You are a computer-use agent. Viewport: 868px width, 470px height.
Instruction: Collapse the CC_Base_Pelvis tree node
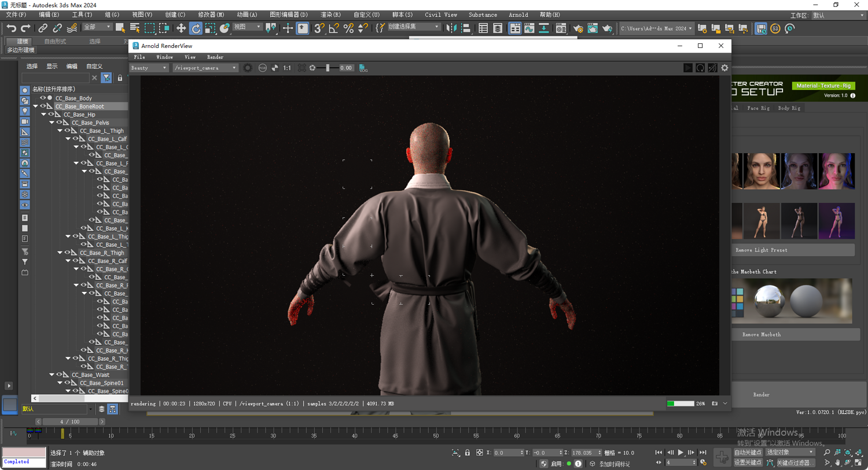point(52,123)
